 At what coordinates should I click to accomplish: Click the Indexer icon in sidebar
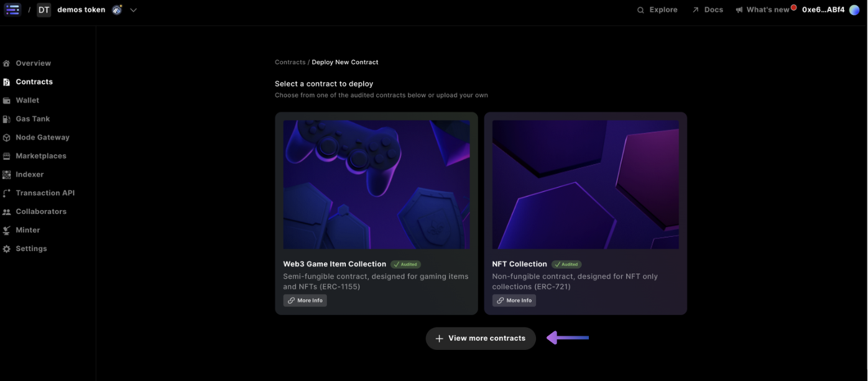click(6, 175)
